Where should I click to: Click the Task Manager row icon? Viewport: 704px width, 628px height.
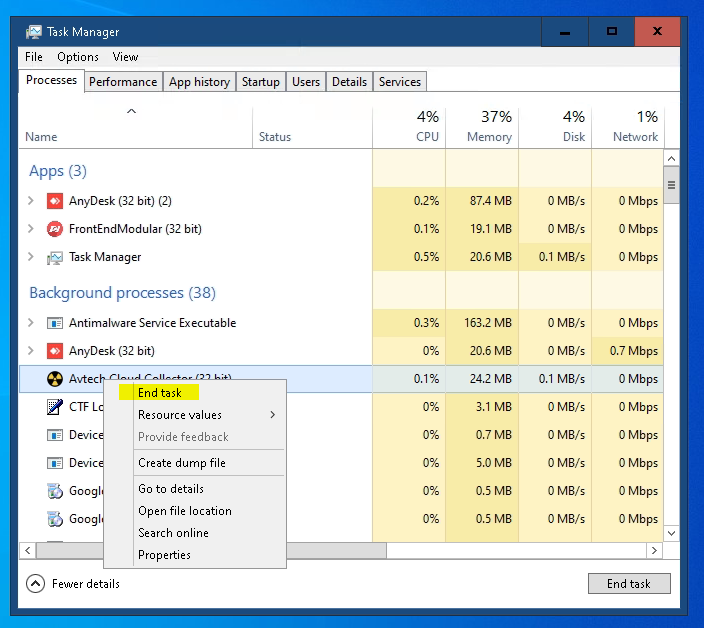click(55, 257)
